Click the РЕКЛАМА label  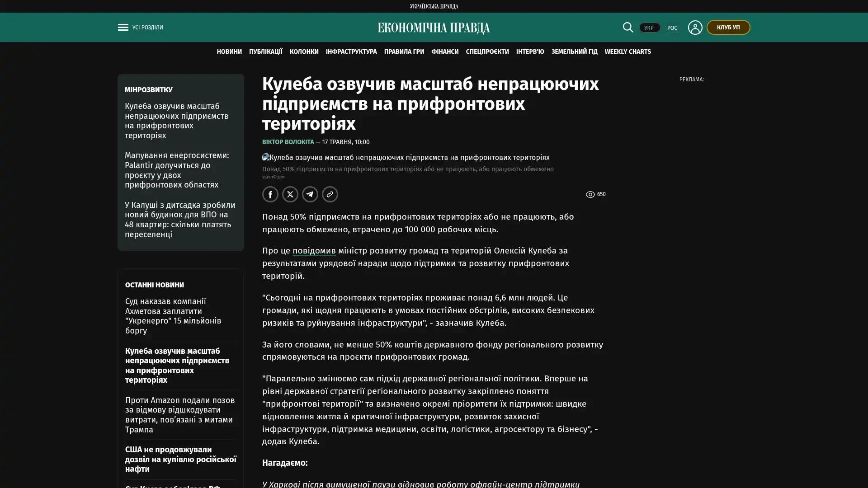691,80
